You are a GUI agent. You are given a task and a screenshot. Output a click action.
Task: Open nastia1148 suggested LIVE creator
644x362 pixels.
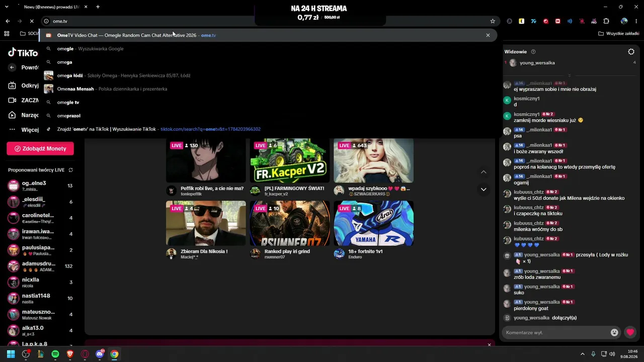click(40, 298)
